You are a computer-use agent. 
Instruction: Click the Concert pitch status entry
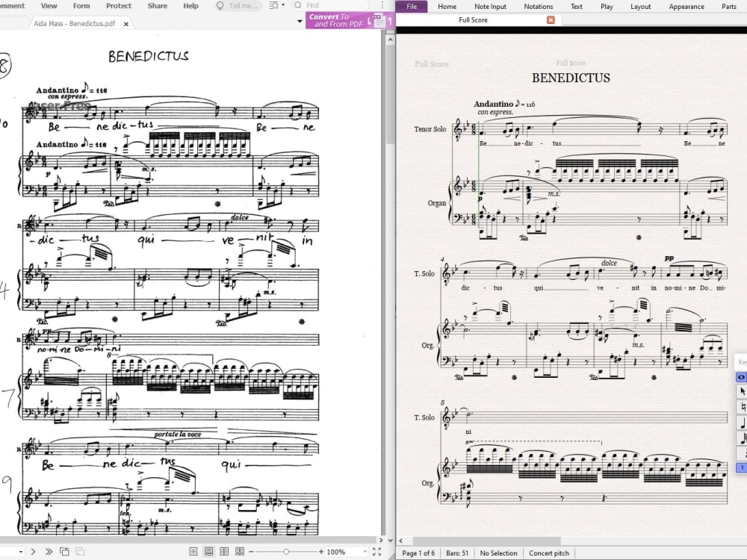click(549, 553)
